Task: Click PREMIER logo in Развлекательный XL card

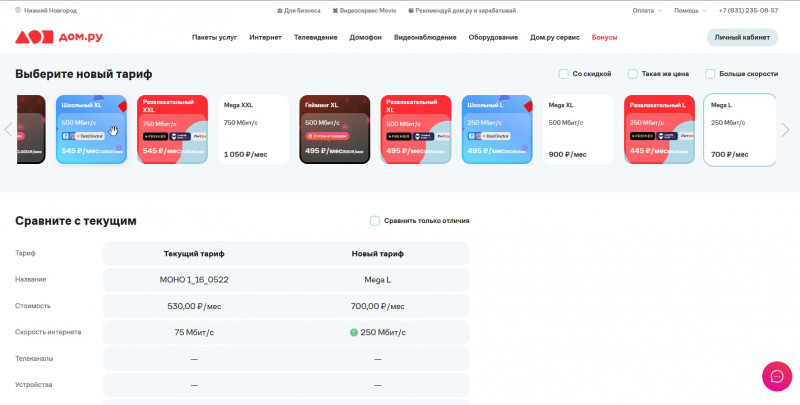Action: pos(399,136)
